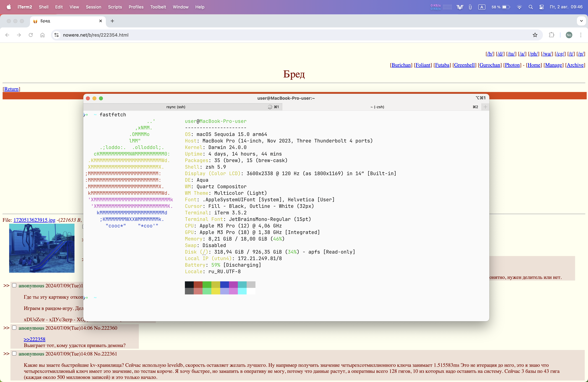Close the Бред browser tab

pos(101,21)
